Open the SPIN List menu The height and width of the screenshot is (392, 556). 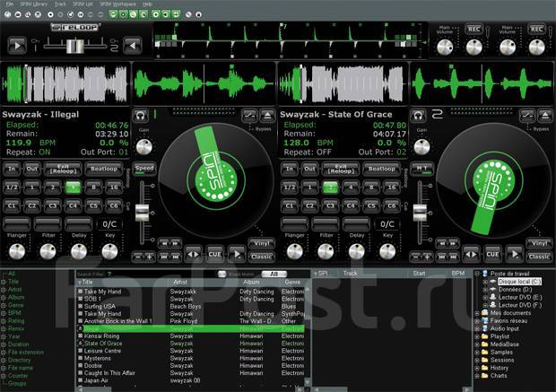coord(83,4)
